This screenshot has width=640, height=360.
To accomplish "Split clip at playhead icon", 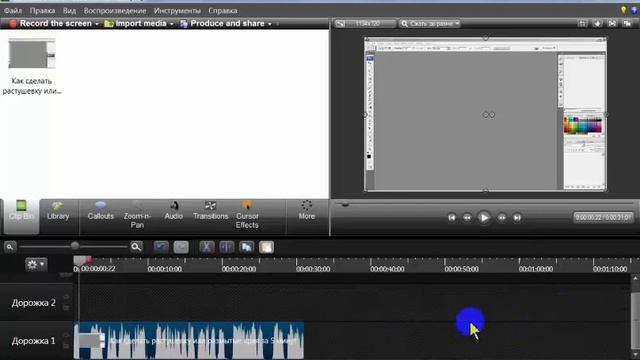I will point(227,247).
